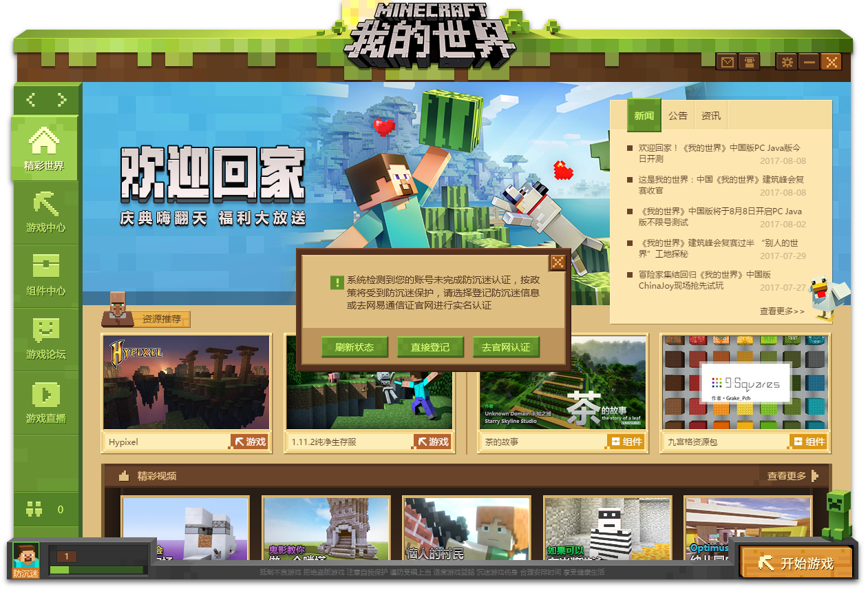Viewport: 868px width, 589px height.
Task: Open 游戏论坛 chat face sidebar icon
Action: click(45, 338)
